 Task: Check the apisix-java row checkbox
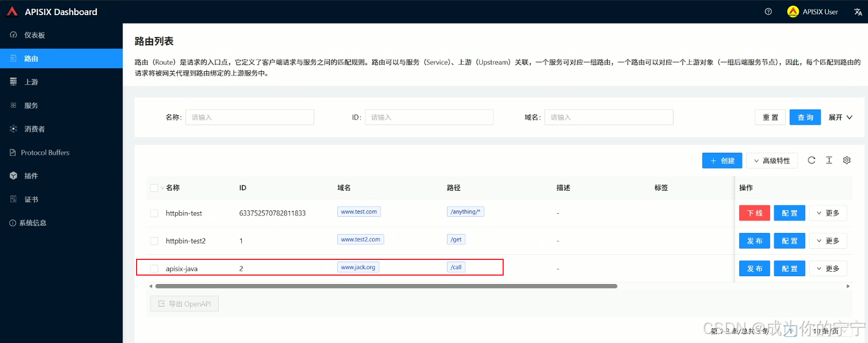154,268
